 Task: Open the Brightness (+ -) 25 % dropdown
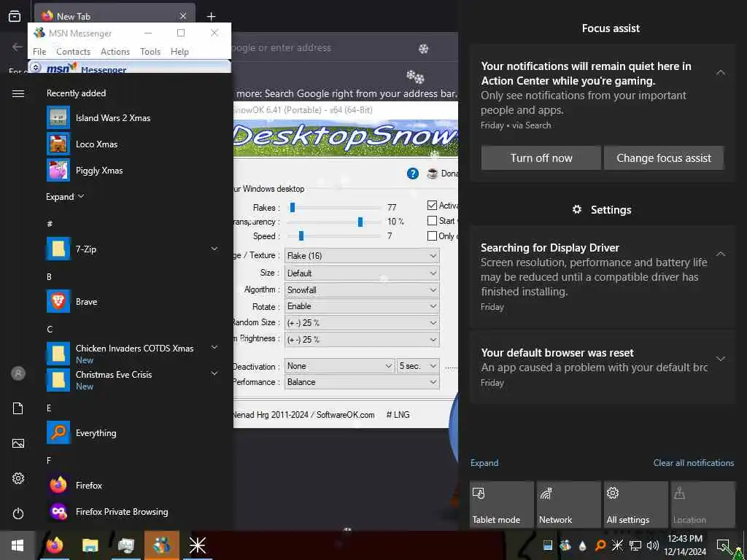[x=362, y=340]
